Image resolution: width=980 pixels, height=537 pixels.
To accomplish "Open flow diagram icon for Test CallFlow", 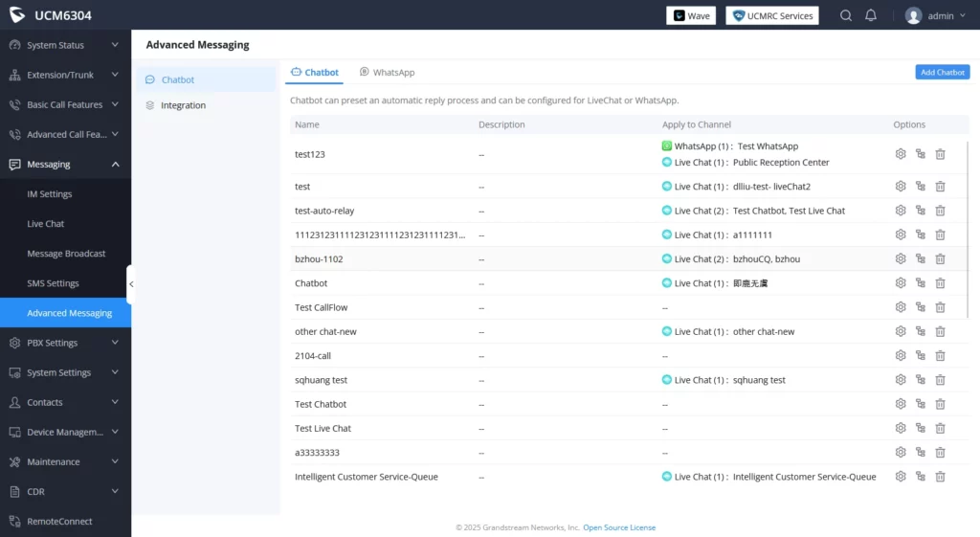I will 920,307.
